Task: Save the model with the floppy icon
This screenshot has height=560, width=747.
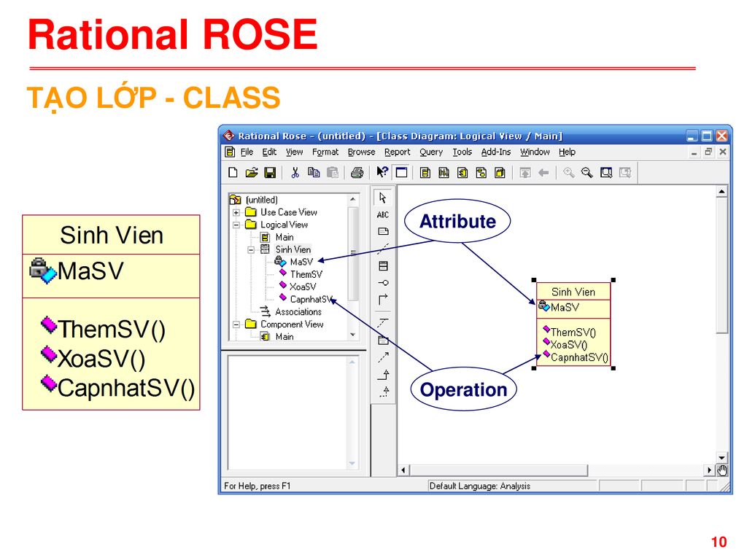Action: click(270, 172)
